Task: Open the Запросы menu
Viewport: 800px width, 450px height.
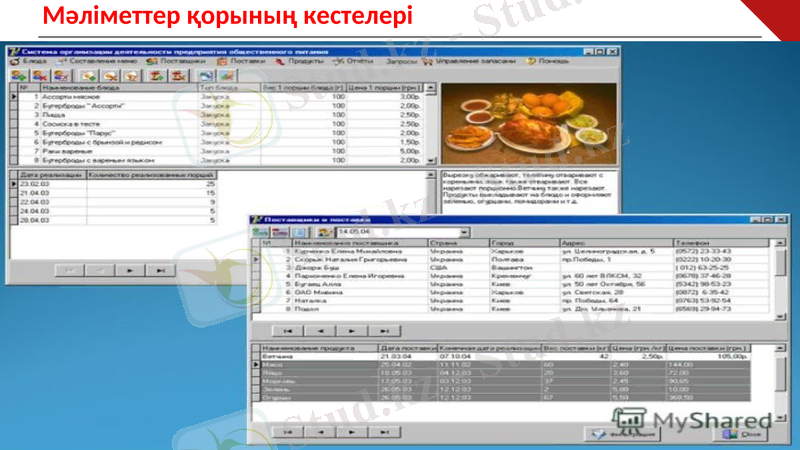Action: click(x=401, y=61)
